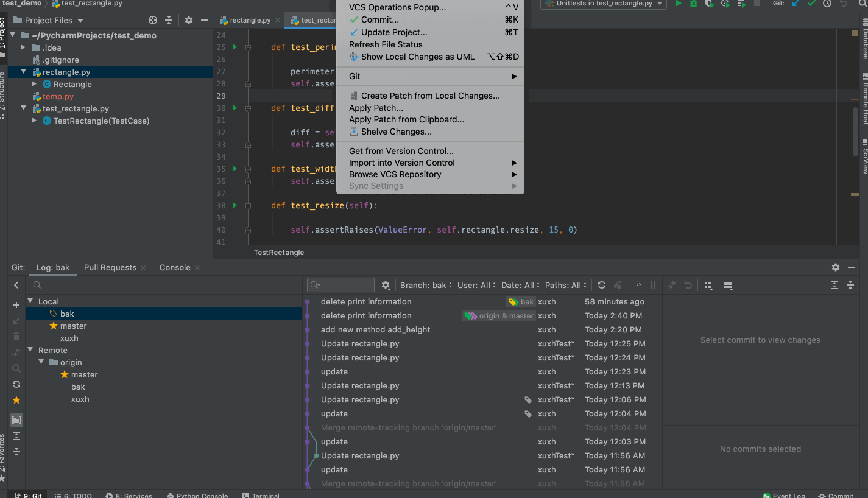Open Browse VCS Repository submenu

(430, 174)
